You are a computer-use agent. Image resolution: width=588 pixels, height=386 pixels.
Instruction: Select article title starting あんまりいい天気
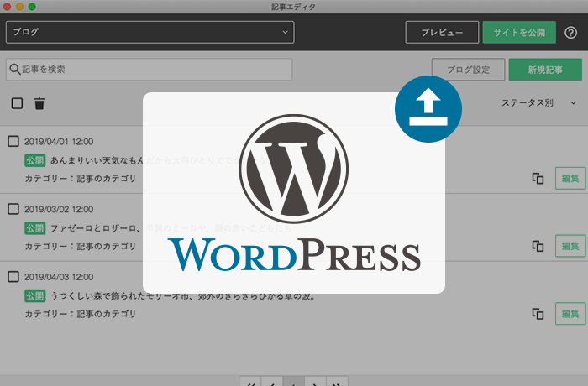click(160, 160)
